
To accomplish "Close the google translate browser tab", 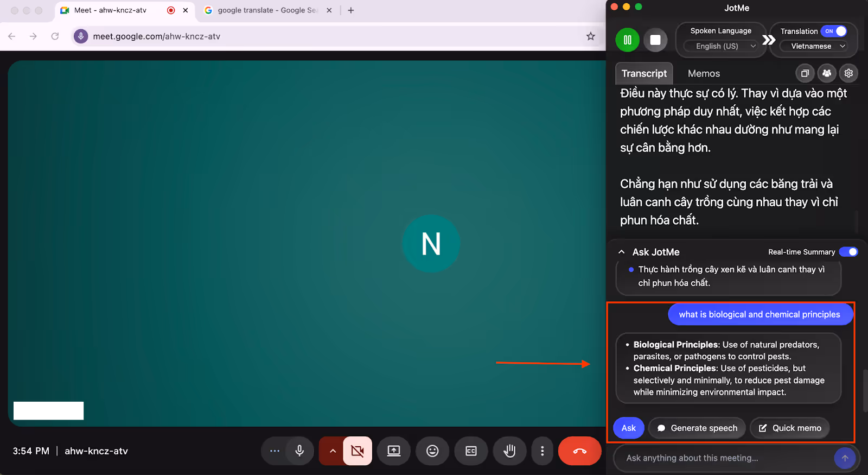I will click(x=329, y=10).
